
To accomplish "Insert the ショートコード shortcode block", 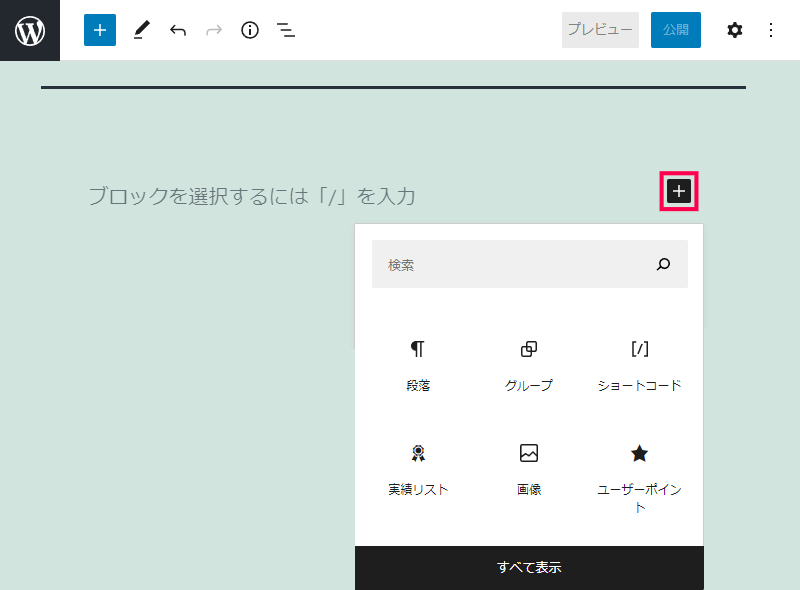I will tap(639, 366).
